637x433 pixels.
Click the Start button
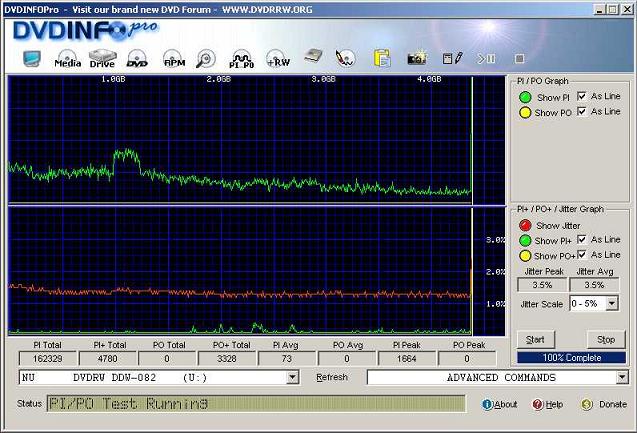535,340
